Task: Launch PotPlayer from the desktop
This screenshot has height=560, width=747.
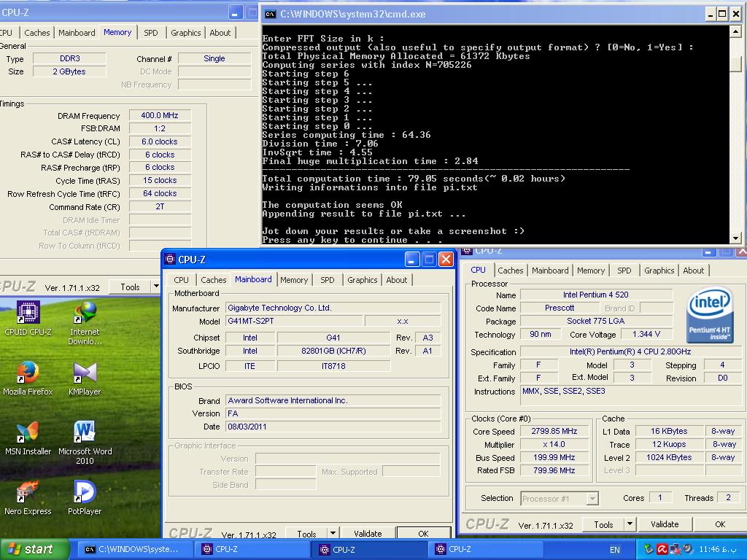Action: (x=85, y=498)
